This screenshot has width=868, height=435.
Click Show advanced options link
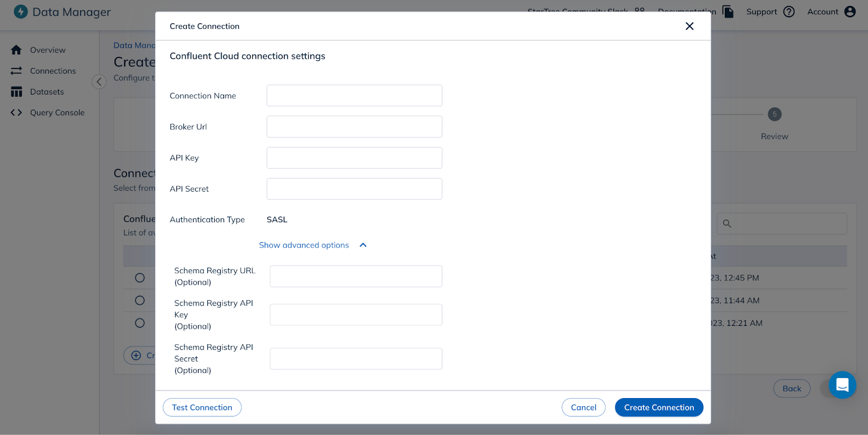(304, 245)
